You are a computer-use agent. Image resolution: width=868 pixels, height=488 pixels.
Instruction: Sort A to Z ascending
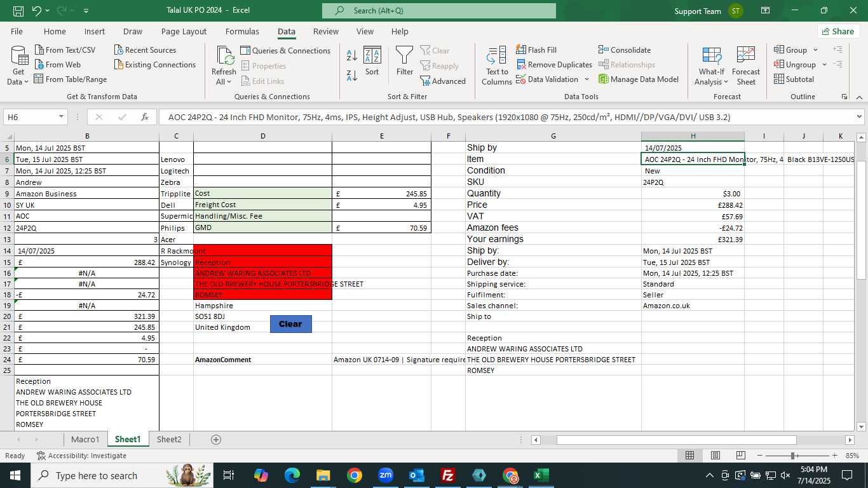click(x=352, y=55)
